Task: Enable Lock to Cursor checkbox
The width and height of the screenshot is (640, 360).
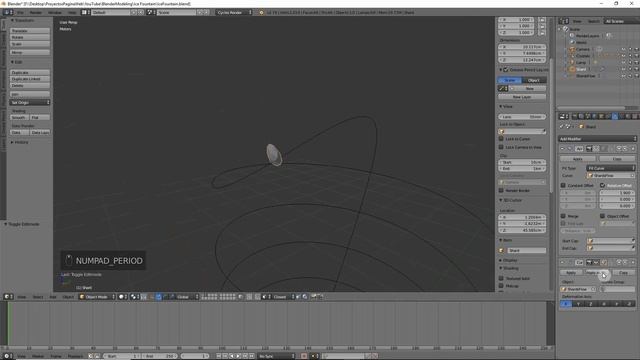Action: pos(501,139)
